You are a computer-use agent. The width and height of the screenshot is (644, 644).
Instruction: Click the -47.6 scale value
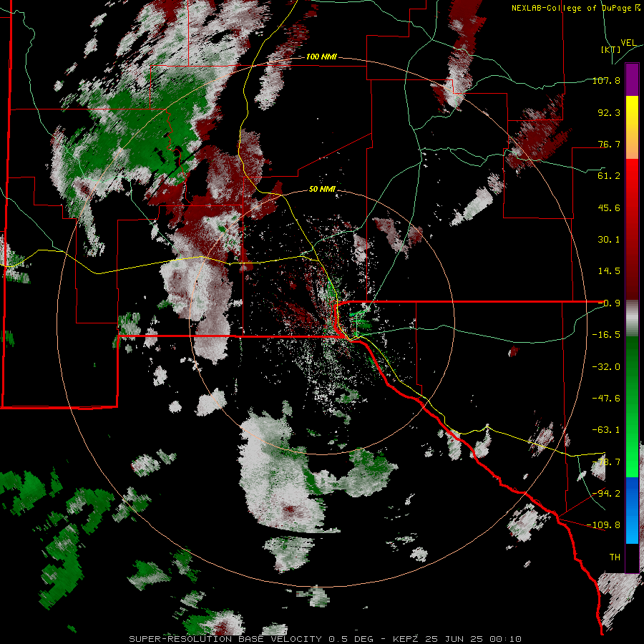(606, 399)
